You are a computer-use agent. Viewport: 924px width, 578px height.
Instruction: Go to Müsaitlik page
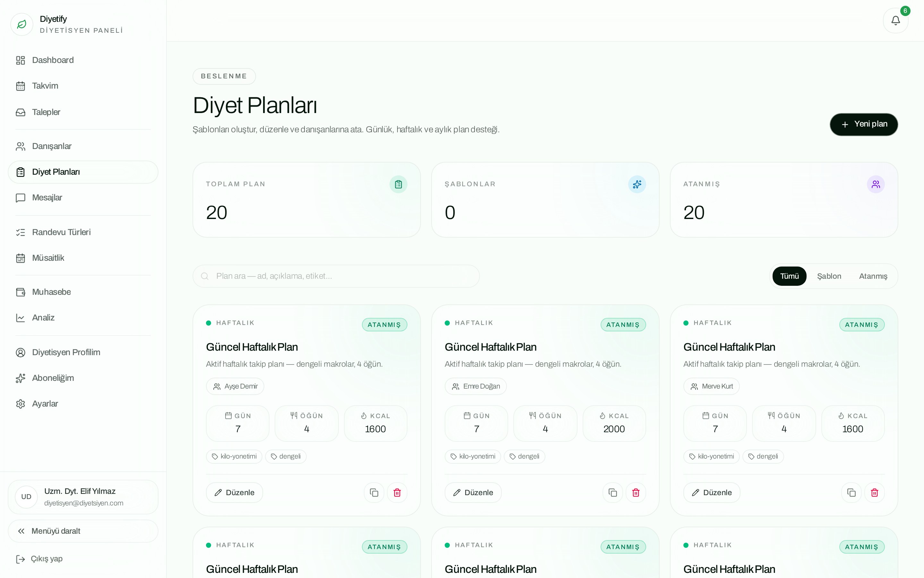(83, 258)
